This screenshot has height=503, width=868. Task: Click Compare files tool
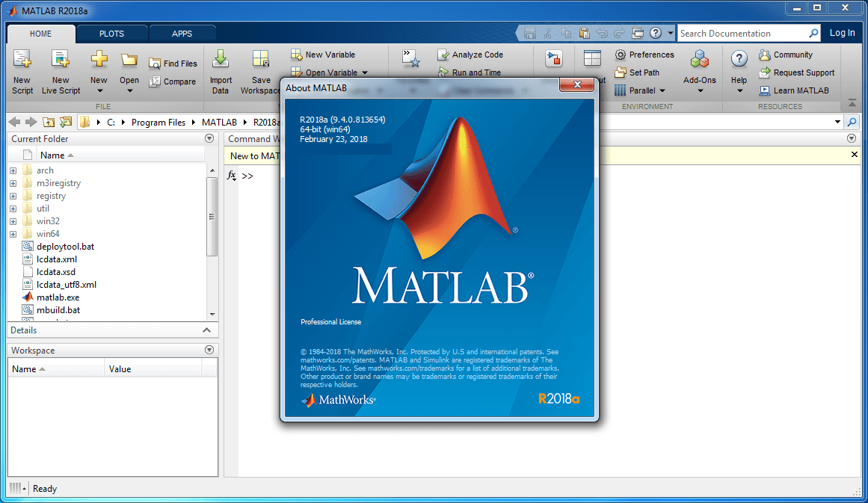(x=173, y=81)
